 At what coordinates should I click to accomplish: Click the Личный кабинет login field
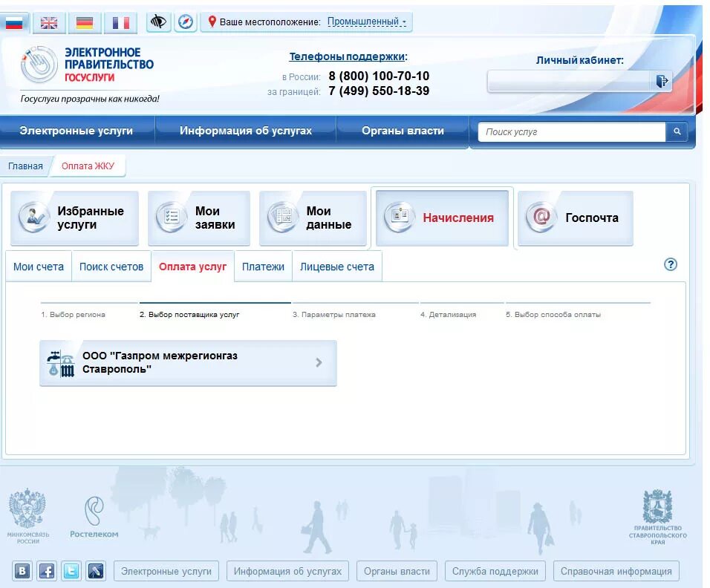pos(569,82)
